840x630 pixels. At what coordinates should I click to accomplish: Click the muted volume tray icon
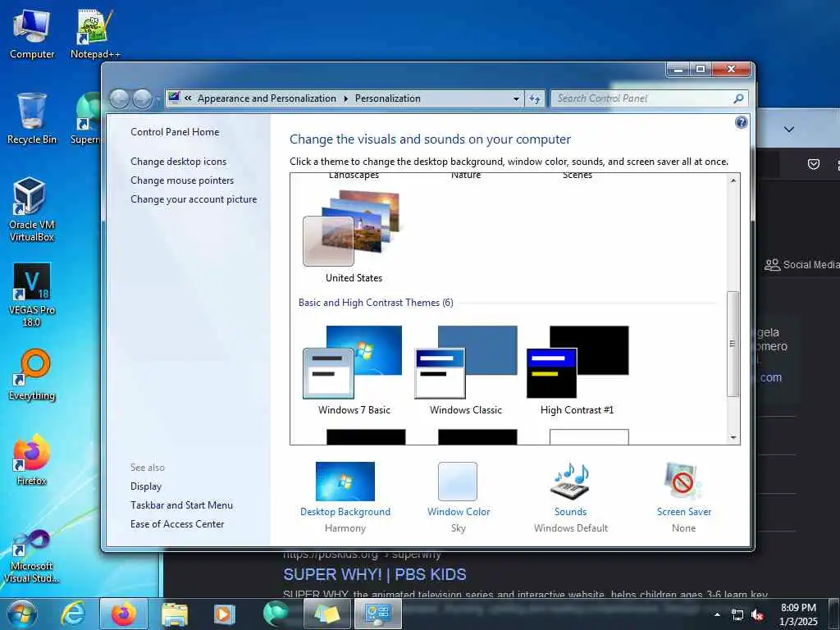[x=757, y=615]
